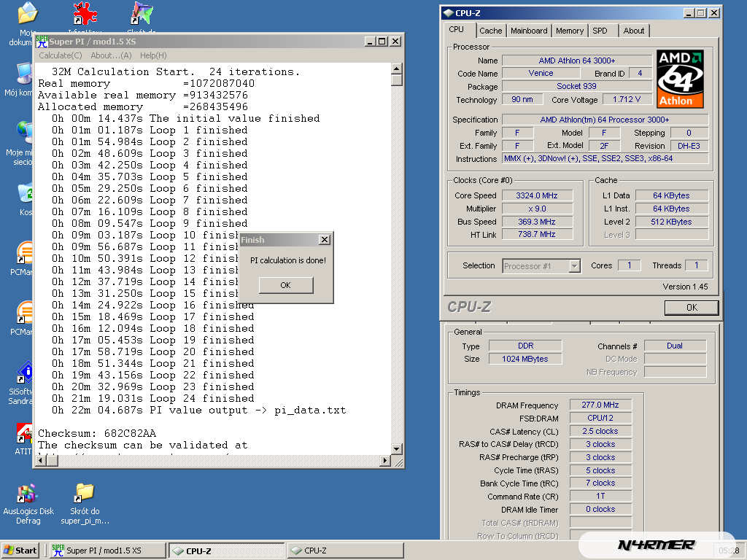Click the Super PI title bar icon
This screenshot has width=747, height=560.
(x=42, y=42)
